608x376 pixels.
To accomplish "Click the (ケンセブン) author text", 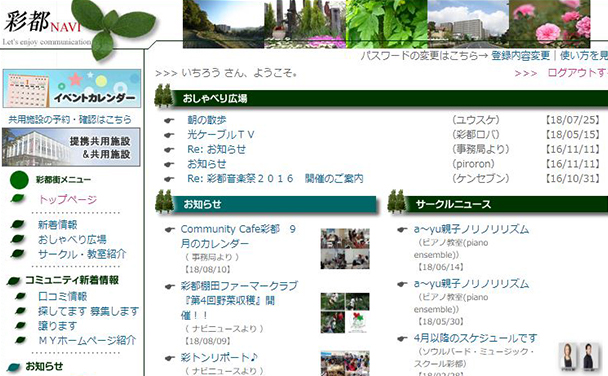I will [480, 178].
